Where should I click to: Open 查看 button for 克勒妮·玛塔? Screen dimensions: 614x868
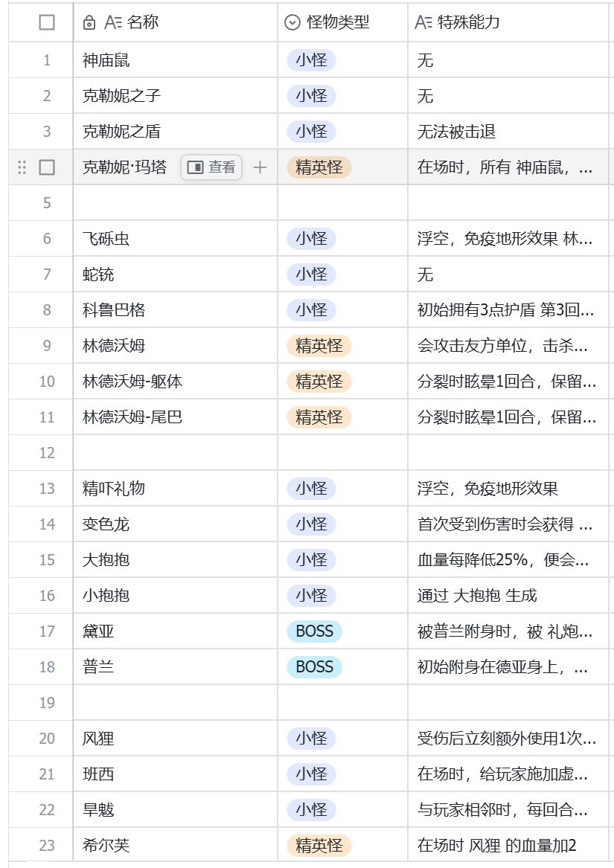(x=211, y=167)
